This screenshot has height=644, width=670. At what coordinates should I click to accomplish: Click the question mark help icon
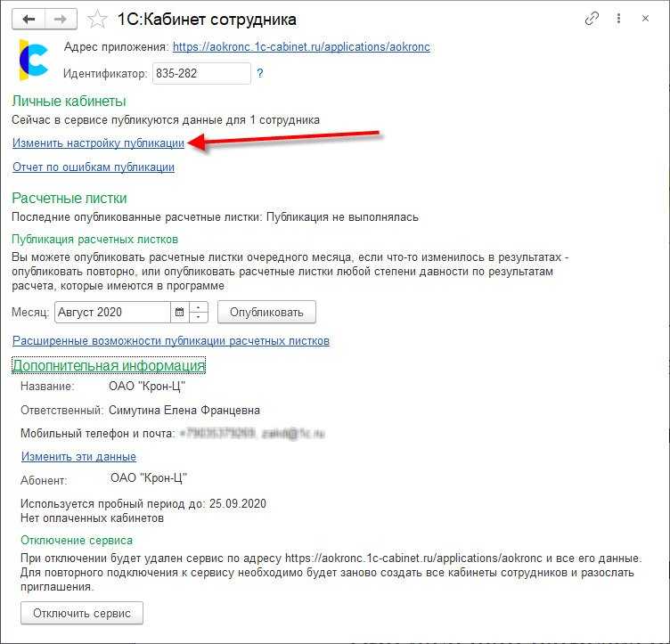click(260, 73)
